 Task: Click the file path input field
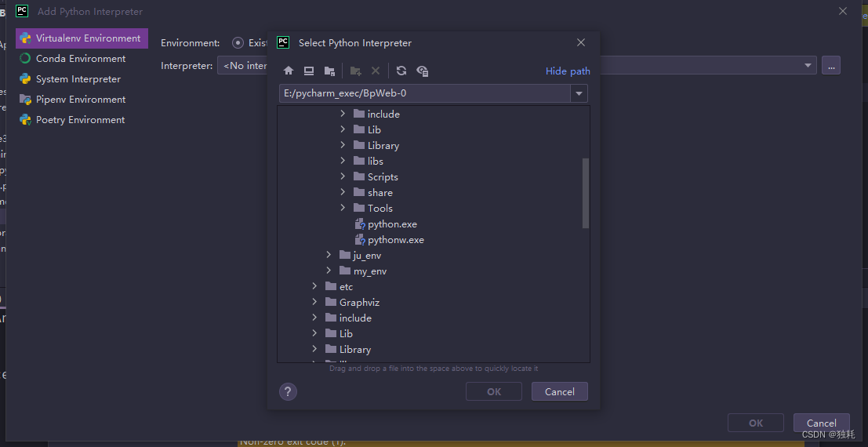[425, 93]
